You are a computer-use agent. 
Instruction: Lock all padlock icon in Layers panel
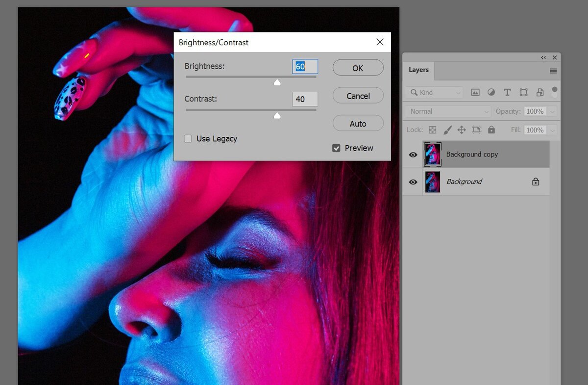click(491, 130)
